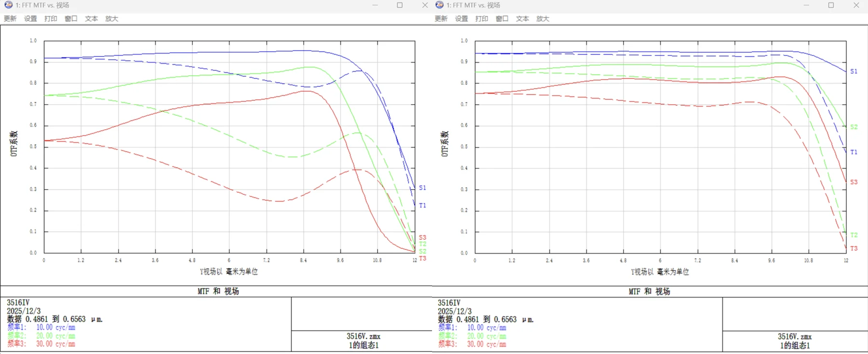Click 放大 in right window menu bar
868x354 pixels.
542,18
